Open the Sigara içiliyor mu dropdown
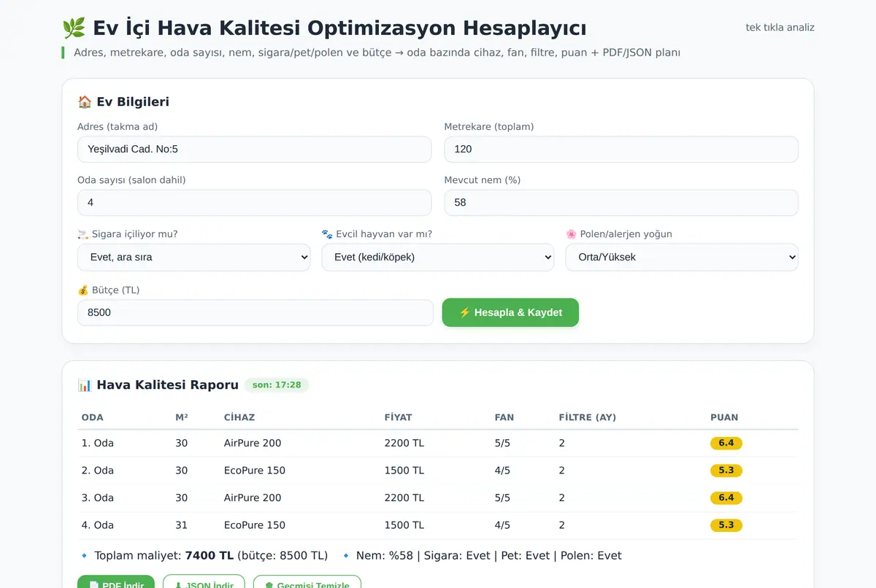The width and height of the screenshot is (876, 588). pyautogui.click(x=193, y=257)
